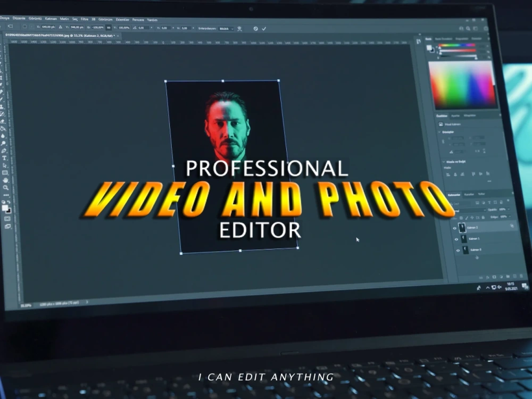Toggle the relative positioning triangle in options bar
532x399 pixels.
61,27
